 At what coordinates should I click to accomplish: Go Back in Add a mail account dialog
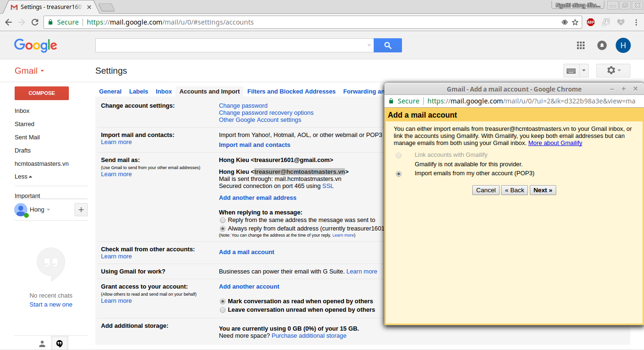514,190
